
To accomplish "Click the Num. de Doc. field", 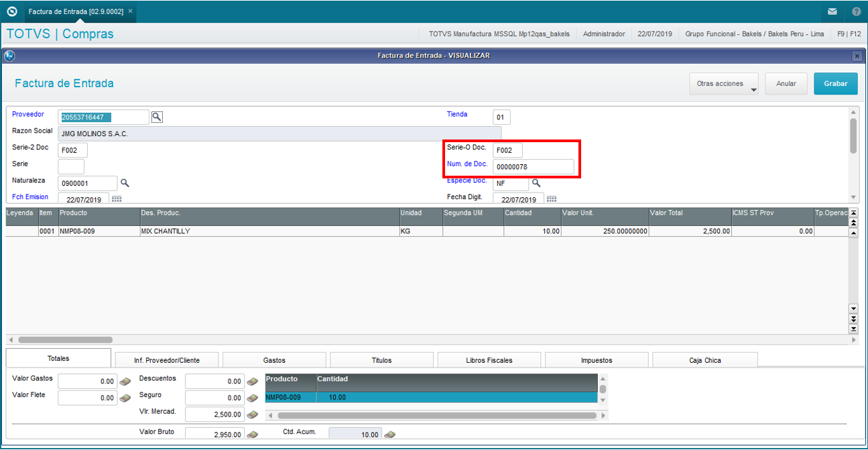I will (534, 166).
